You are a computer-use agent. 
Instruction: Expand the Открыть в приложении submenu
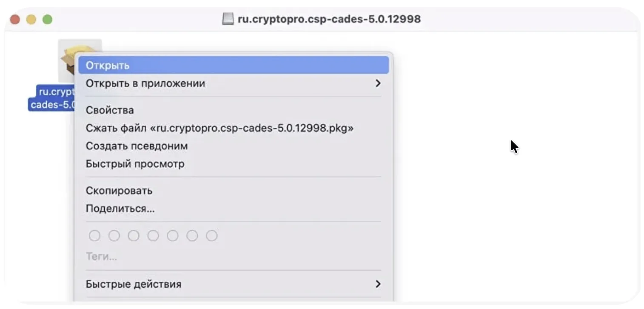tap(234, 83)
